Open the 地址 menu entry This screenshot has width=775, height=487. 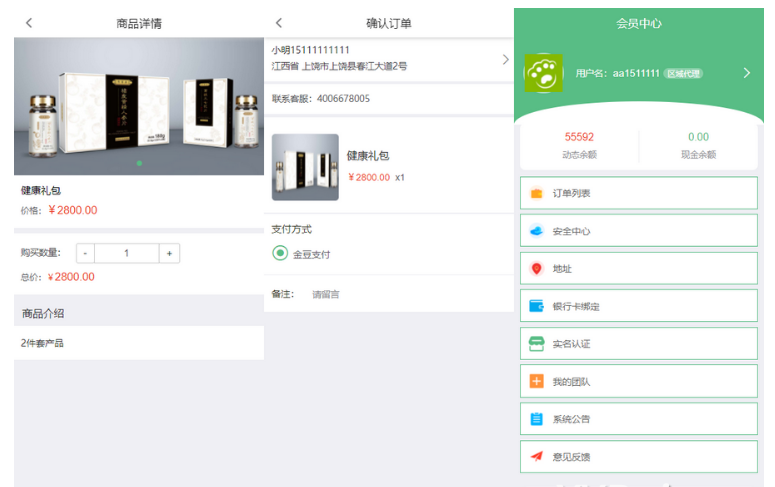tap(639, 268)
